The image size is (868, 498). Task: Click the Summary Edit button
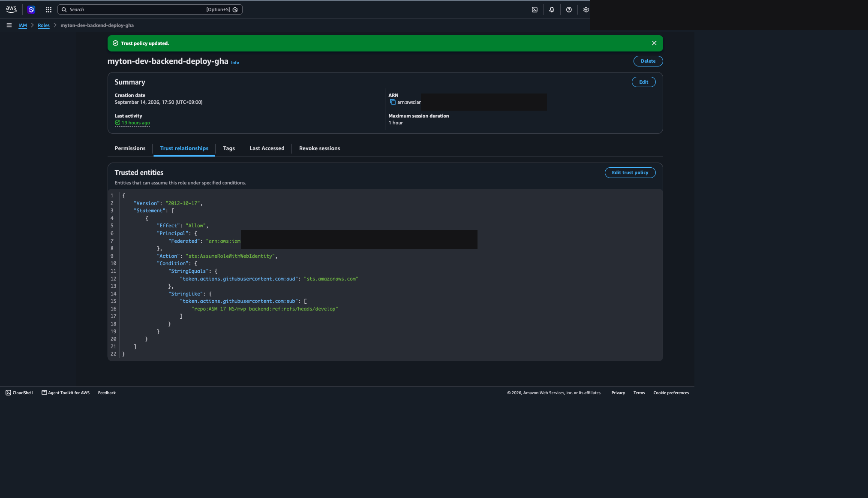coord(644,82)
